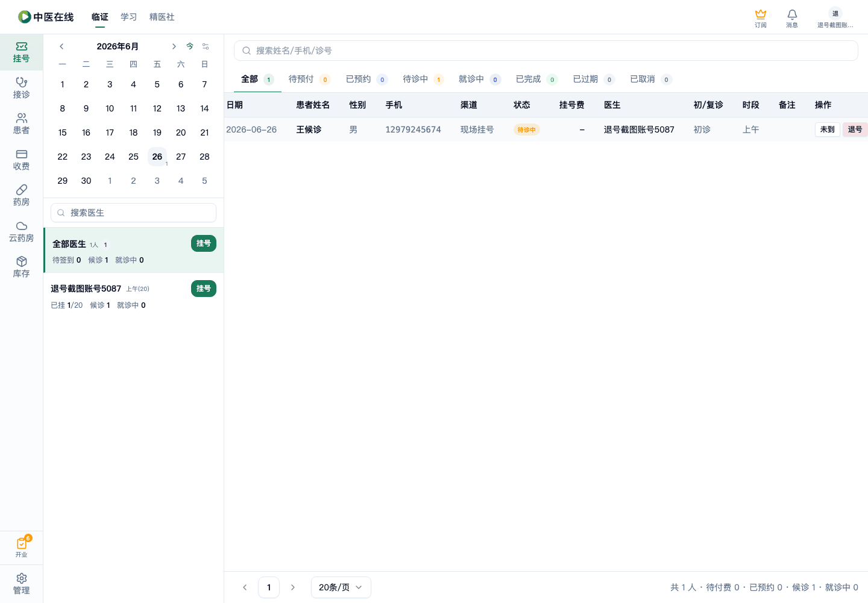Switch to the 学习 top tab

[129, 17]
